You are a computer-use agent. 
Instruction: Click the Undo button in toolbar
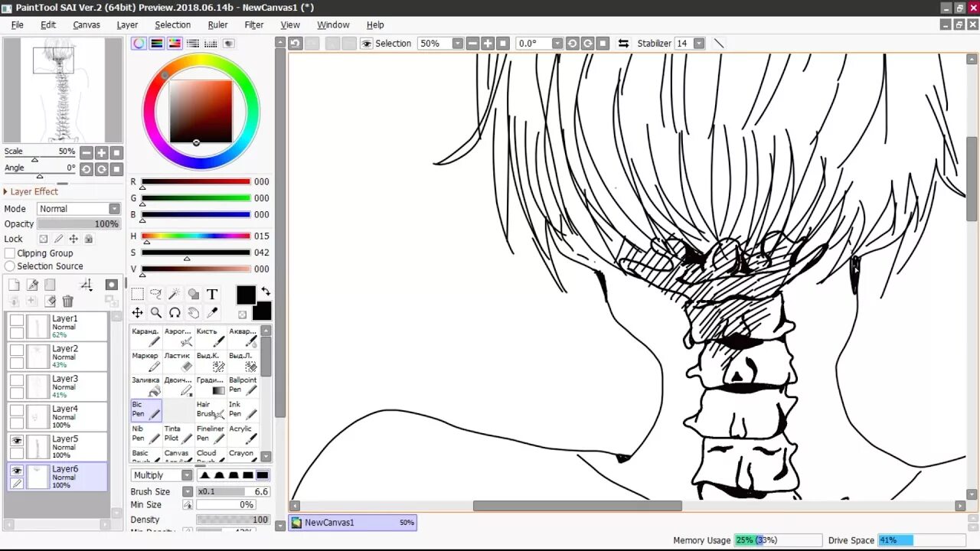click(296, 44)
